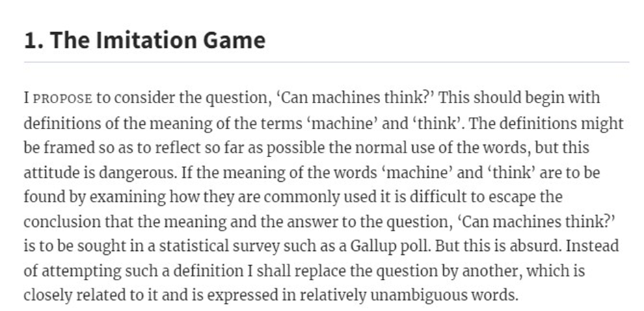Image resolution: width=644 pixels, height=311 pixels.
Task: Click the small-caps word 'PROPOSE'
Action: 62,99
